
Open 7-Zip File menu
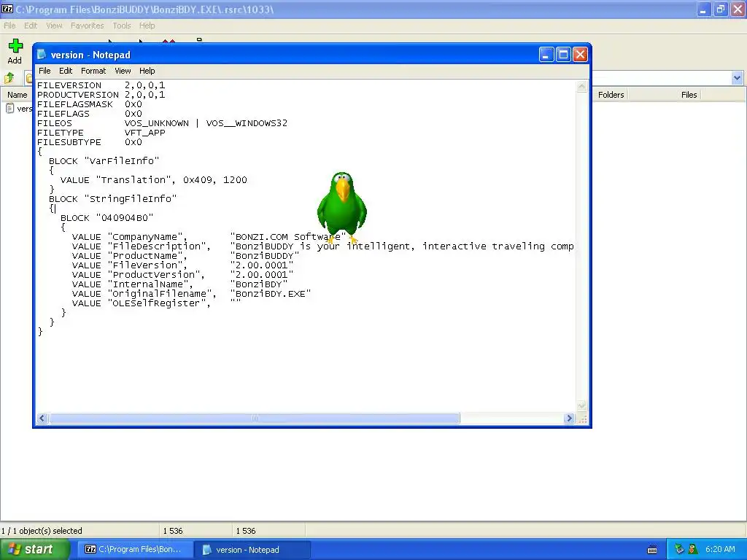(x=9, y=26)
